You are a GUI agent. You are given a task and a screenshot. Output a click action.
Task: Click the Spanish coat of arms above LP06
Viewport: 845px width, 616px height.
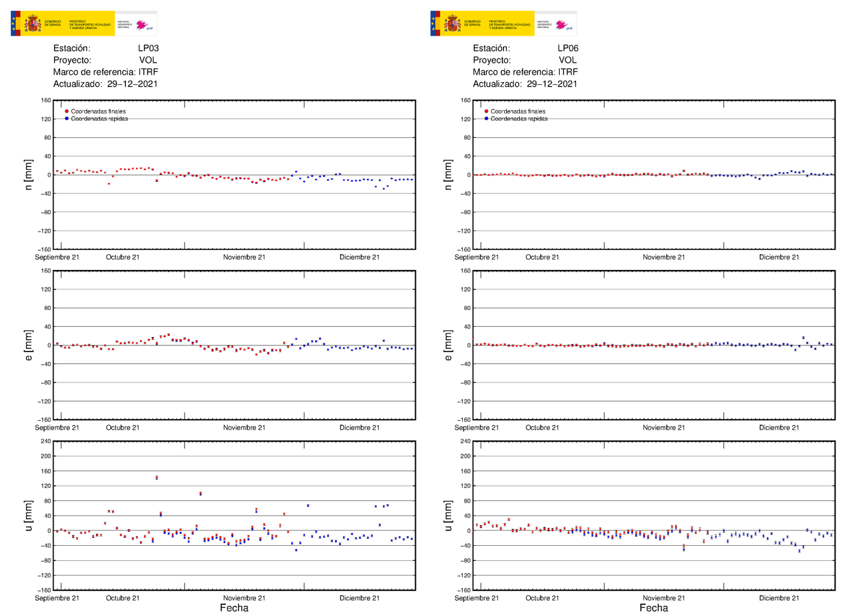click(x=452, y=24)
